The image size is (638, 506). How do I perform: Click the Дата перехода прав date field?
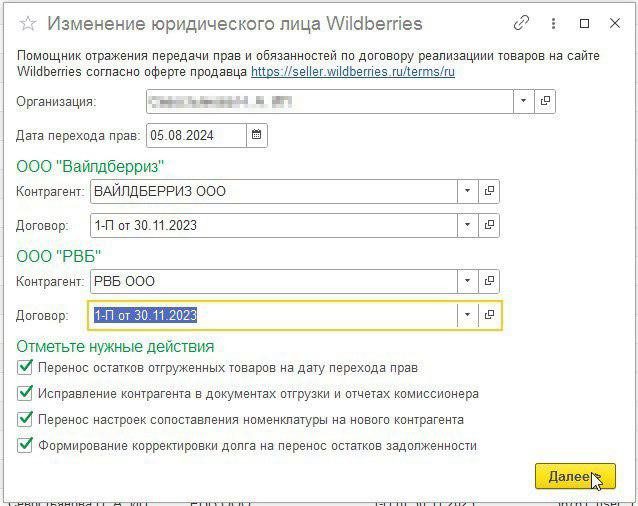pos(195,135)
